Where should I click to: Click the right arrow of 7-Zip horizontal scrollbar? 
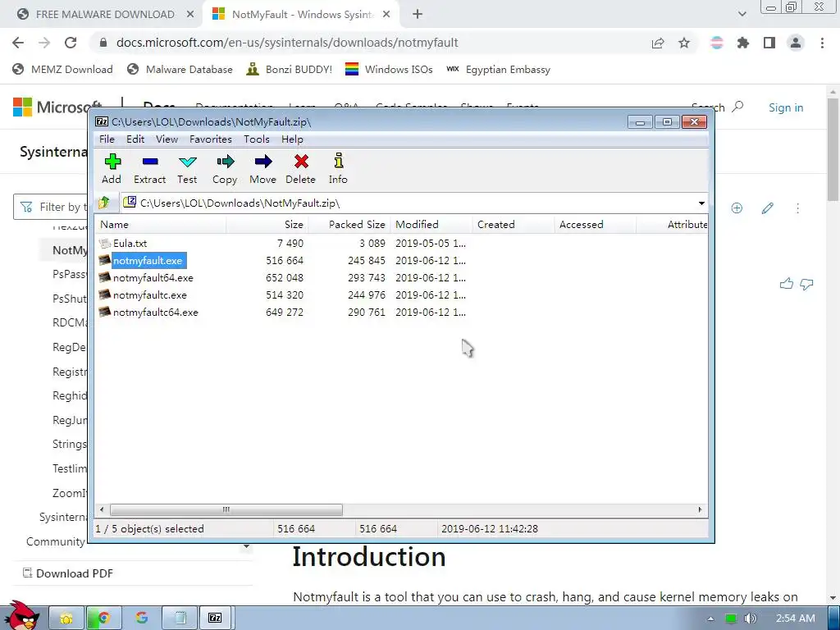coord(700,509)
